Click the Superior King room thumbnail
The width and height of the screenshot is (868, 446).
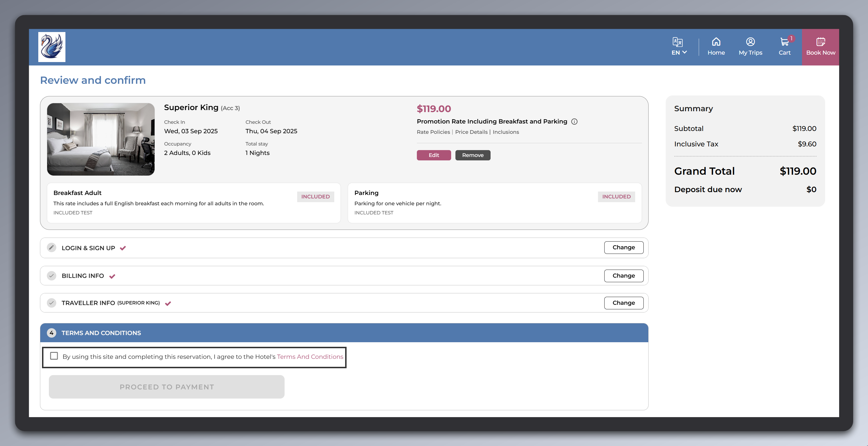coord(101,139)
